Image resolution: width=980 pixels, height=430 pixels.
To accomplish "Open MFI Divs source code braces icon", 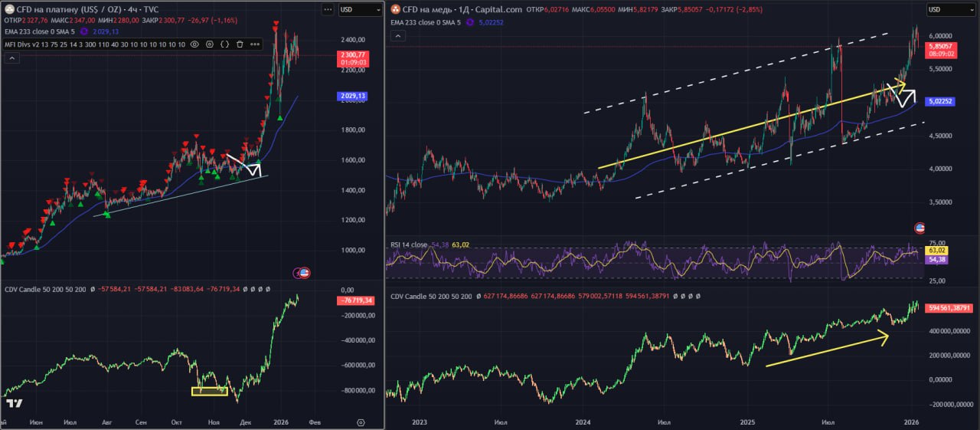I will coord(224,44).
